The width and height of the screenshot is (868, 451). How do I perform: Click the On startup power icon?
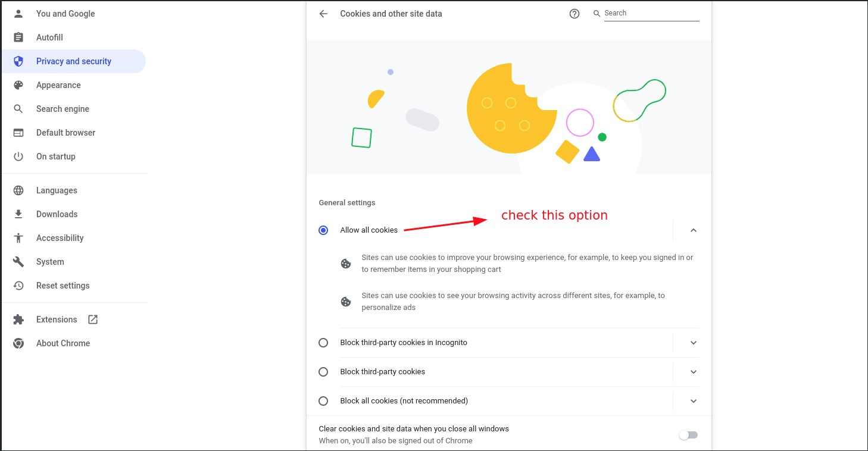click(x=18, y=156)
